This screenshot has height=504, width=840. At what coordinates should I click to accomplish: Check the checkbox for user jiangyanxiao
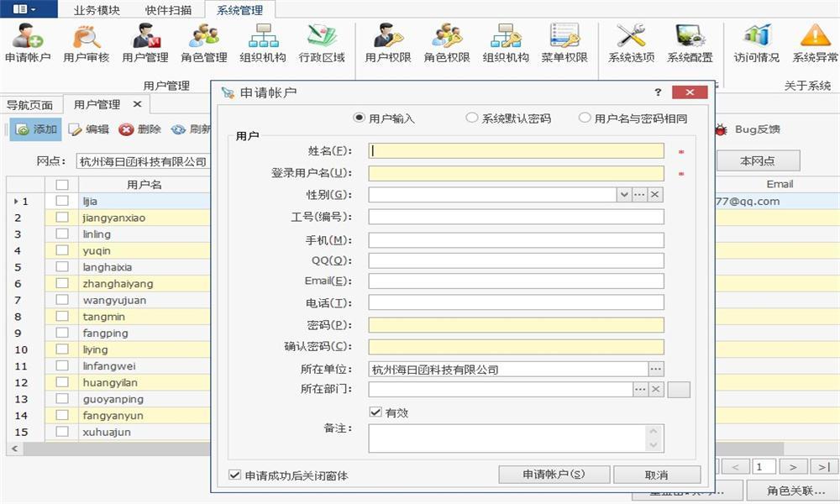tap(62, 218)
